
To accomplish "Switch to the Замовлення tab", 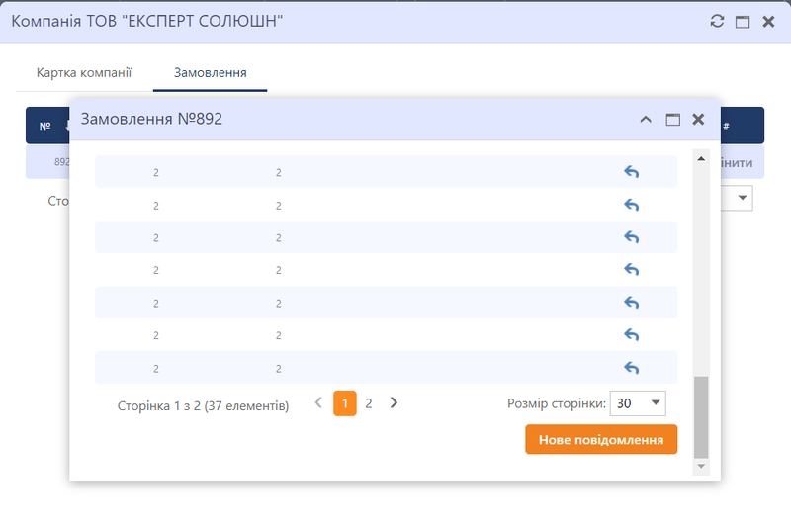I will point(210,73).
